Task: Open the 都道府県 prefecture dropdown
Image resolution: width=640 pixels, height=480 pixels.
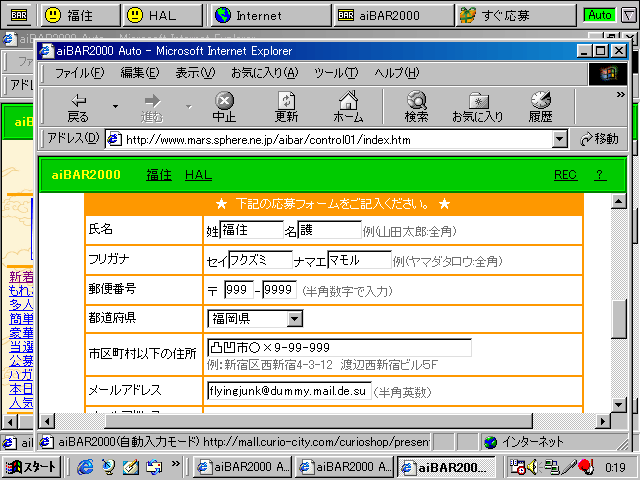Action: coord(295,319)
